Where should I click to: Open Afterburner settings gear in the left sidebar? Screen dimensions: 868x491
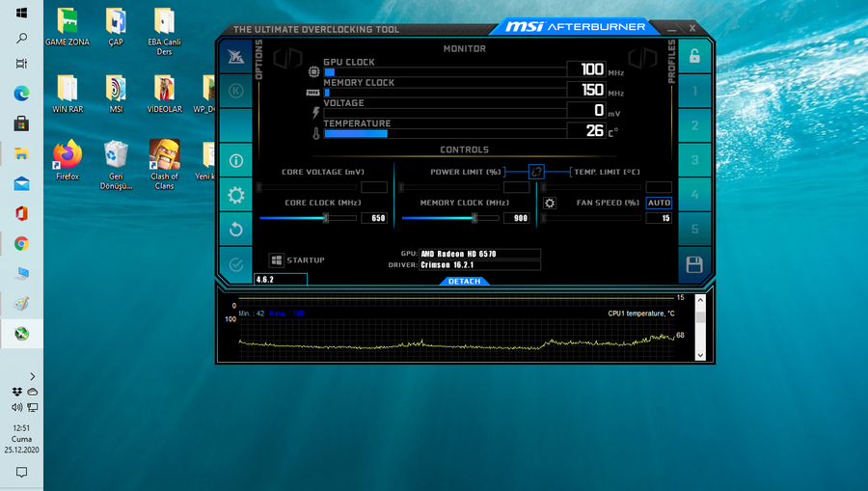(236, 195)
